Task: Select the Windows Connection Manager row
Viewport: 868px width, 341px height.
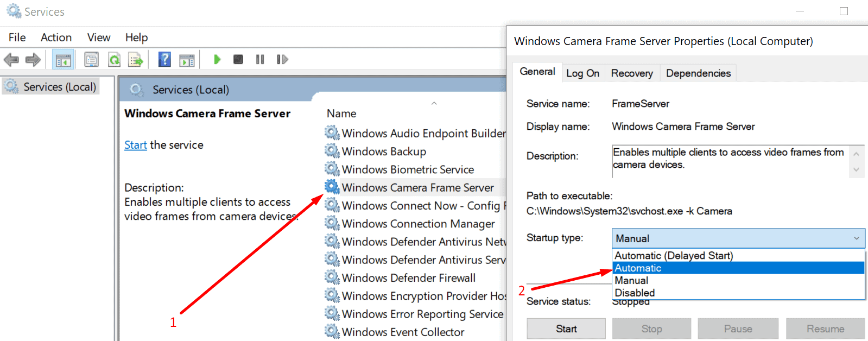Action: [415, 223]
